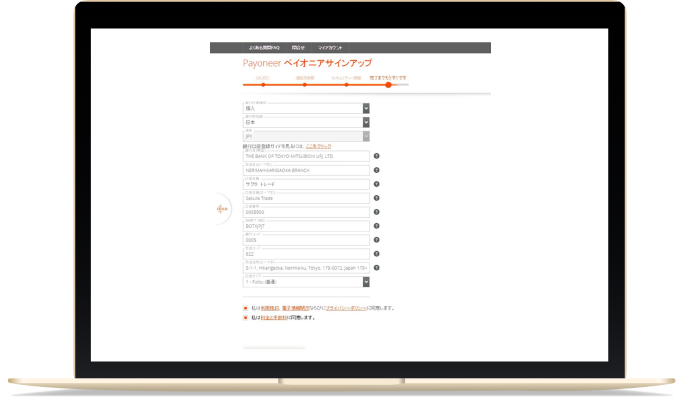Viewport: 684px width, 398px height.
Task: Click help icon beside Hikarigaoka address field
Action: pyautogui.click(x=376, y=268)
